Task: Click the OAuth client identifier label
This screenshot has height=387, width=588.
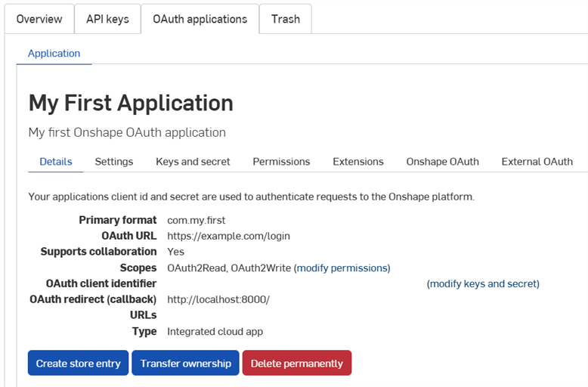Action: tap(101, 283)
